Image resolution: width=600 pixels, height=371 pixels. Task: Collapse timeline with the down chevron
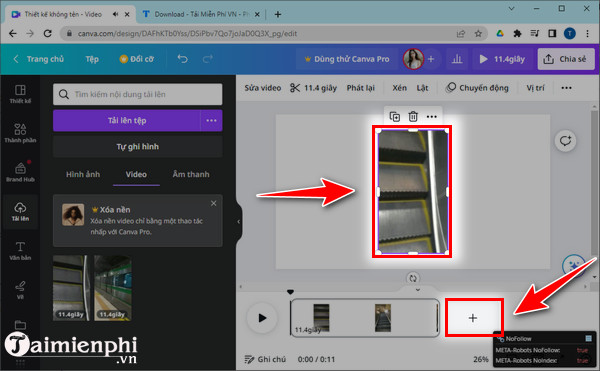[x=418, y=290]
